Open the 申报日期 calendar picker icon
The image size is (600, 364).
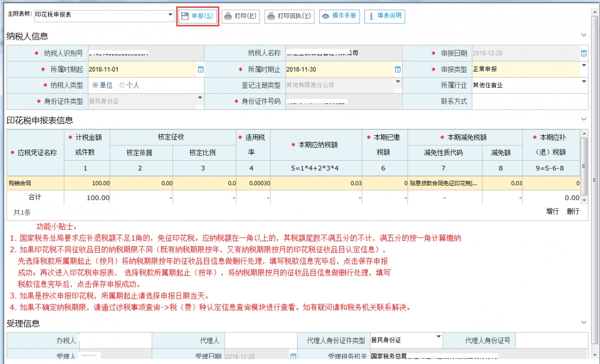(x=583, y=53)
